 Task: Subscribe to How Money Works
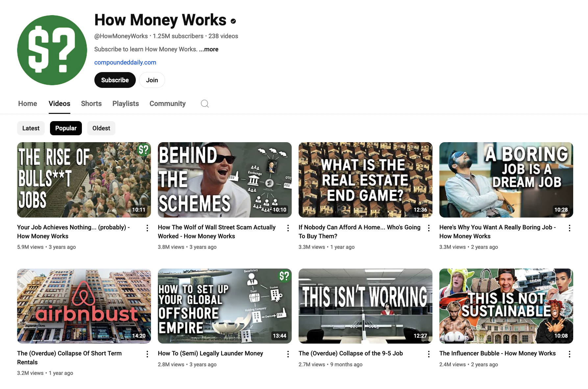coord(115,80)
